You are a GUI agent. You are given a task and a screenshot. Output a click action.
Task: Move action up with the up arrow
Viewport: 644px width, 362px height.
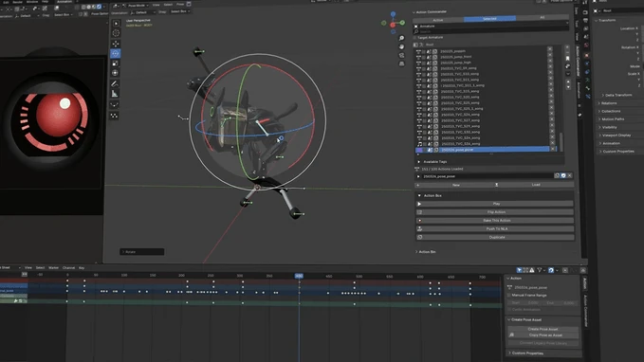coord(568,81)
